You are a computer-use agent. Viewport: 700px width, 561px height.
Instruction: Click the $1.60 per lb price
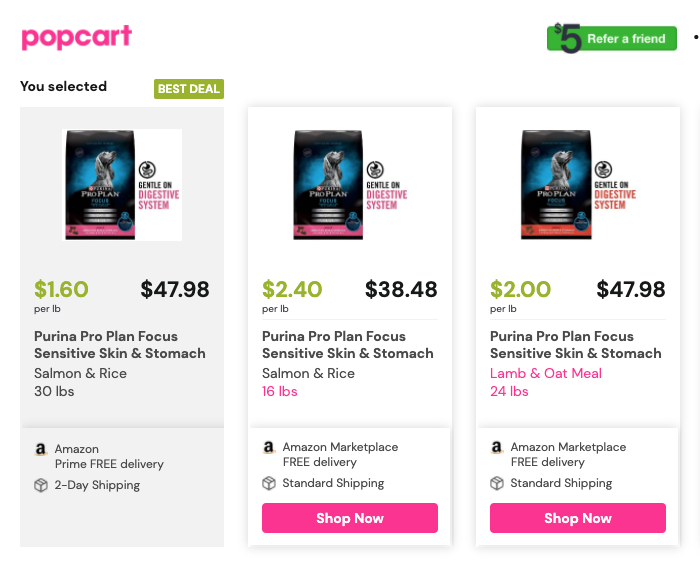pos(61,289)
